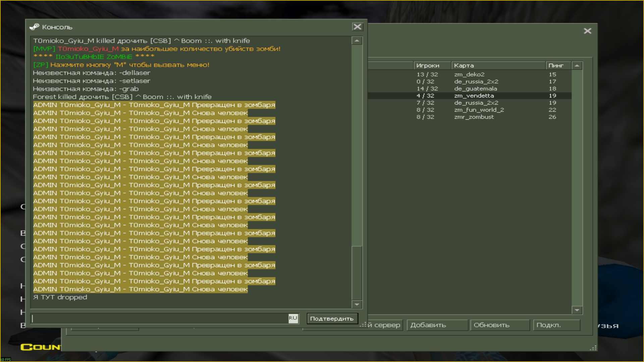Click the resize grip on the server browser corner

593,348
